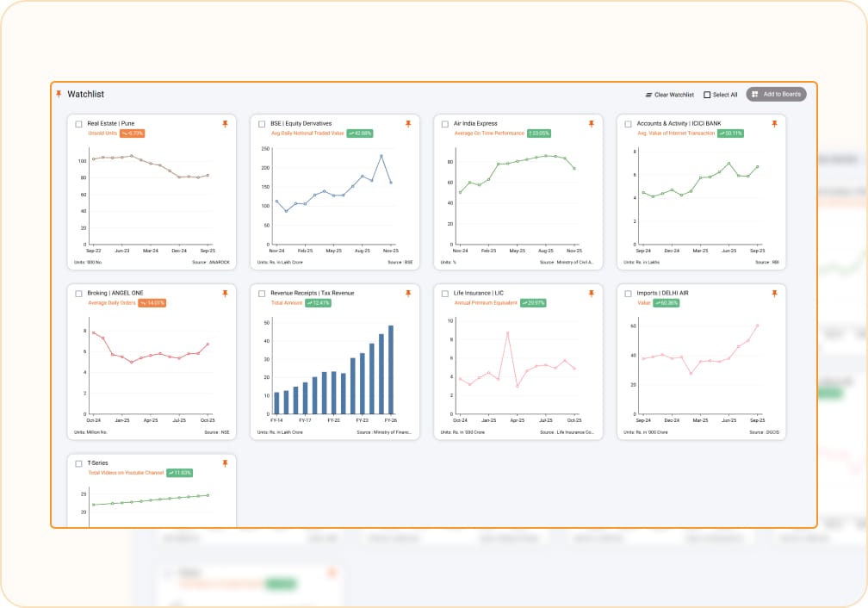Unpin the Broking | ANGEL ONE card

(225, 294)
